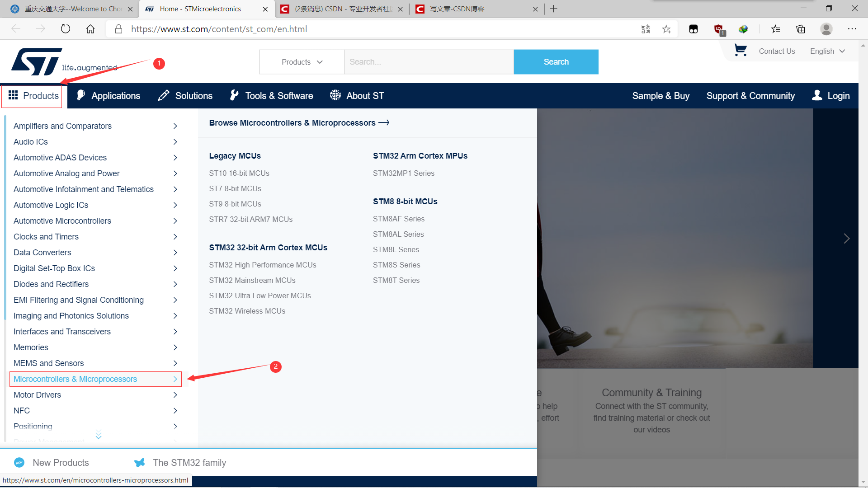Switch to the CSDN 专业开发者社区 tab
This screenshot has width=868, height=488.
pyautogui.click(x=341, y=9)
